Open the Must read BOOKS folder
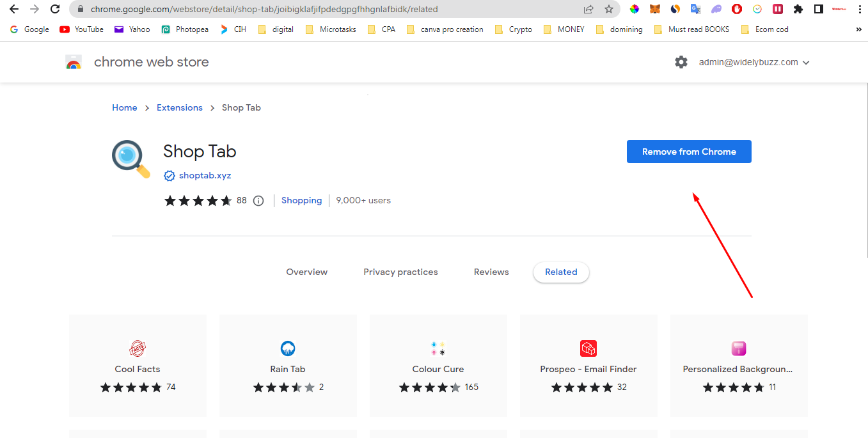868x438 pixels. [x=691, y=29]
